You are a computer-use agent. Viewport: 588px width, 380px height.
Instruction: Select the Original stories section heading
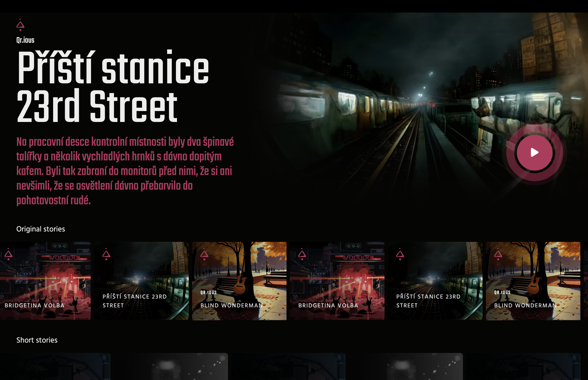41,229
